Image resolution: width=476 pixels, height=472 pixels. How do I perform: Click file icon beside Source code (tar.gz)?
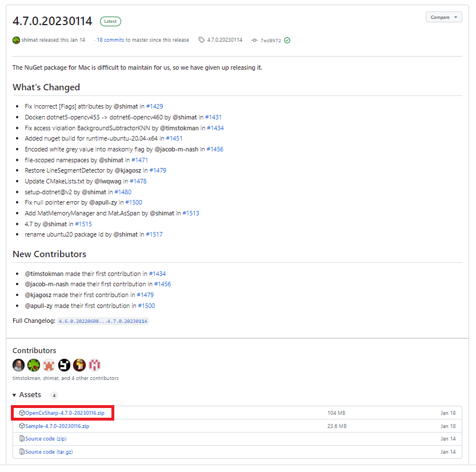click(22, 452)
